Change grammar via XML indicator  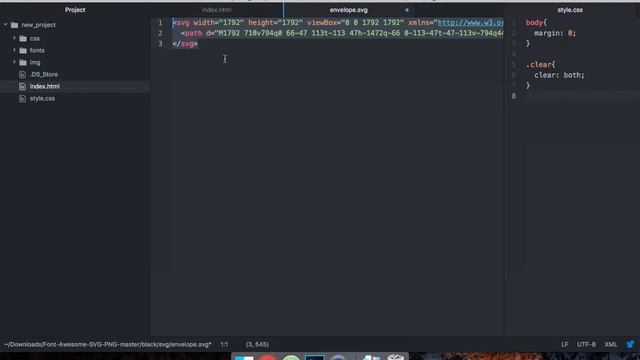611,344
